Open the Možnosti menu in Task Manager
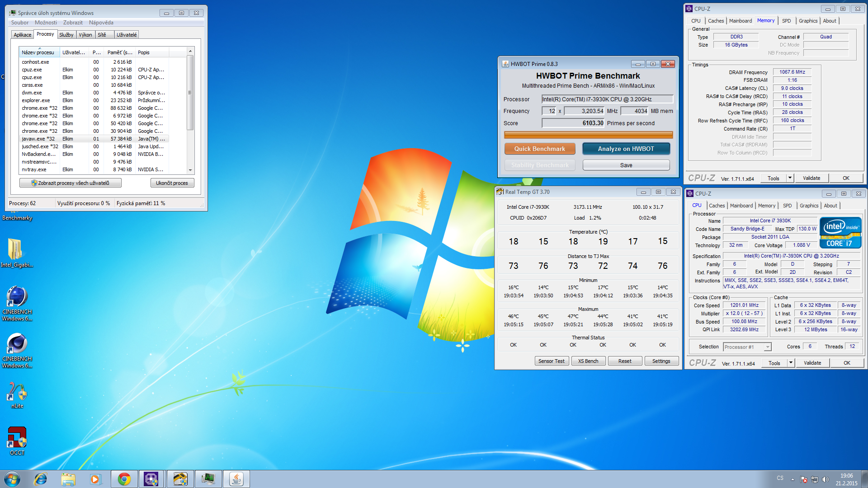The height and width of the screenshot is (488, 868). click(x=46, y=23)
